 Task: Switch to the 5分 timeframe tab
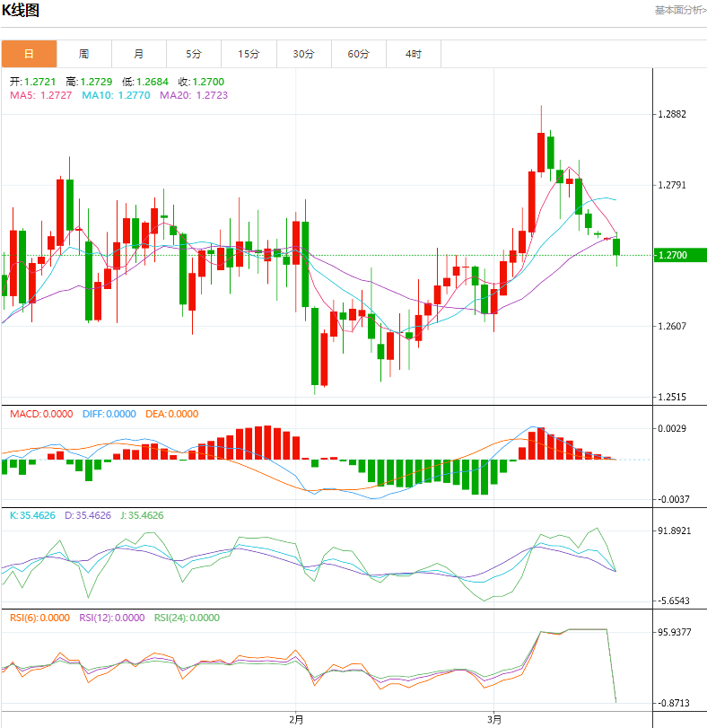point(194,54)
